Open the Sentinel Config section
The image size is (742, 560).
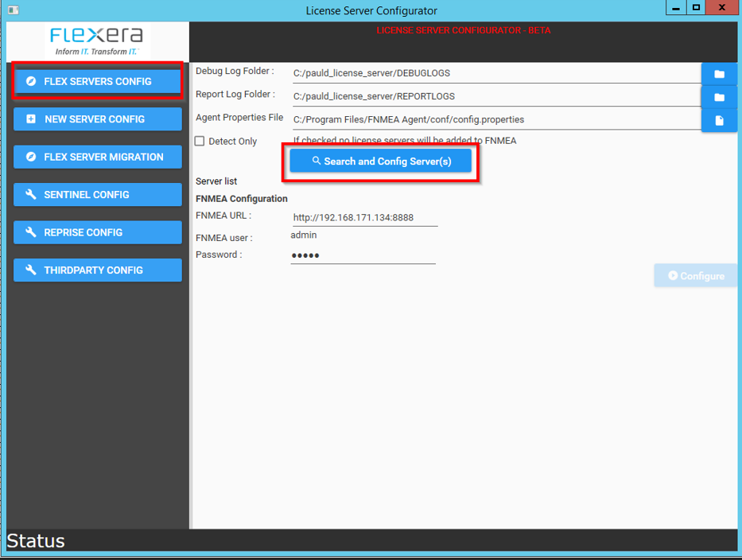[x=98, y=195]
